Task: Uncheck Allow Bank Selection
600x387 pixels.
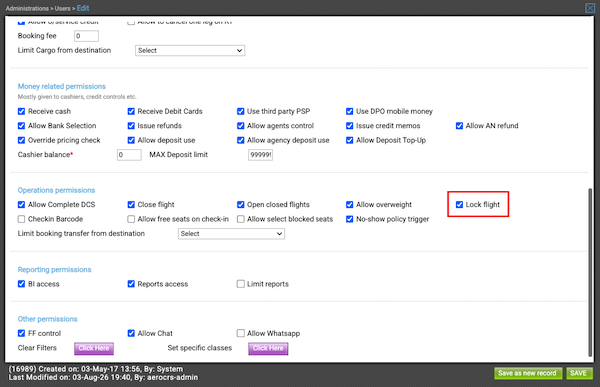Action: click(21, 126)
